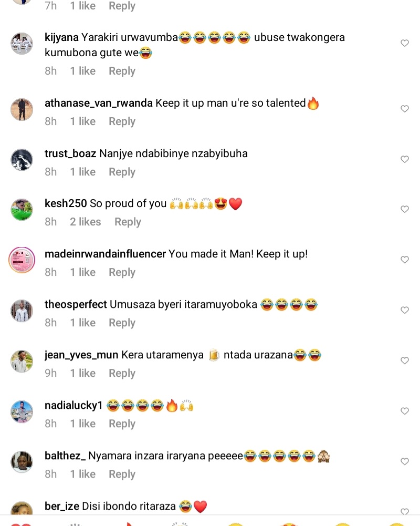420x526 pixels.
Task: View the 1 like on nadialucky1's comment
Action: click(x=83, y=424)
